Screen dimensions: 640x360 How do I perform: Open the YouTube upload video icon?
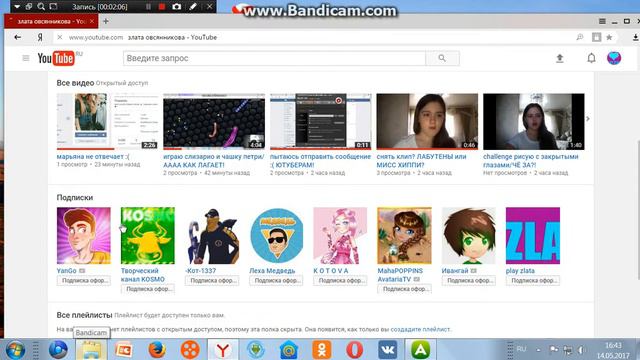point(560,58)
